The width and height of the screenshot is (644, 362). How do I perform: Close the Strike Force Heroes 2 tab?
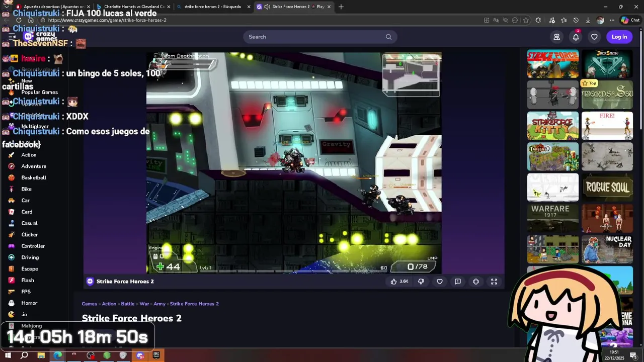(x=329, y=7)
